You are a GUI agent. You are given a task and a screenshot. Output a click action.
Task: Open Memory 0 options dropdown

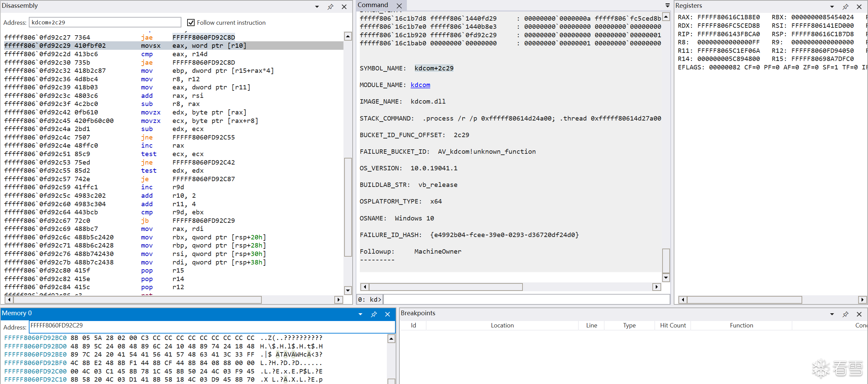360,314
